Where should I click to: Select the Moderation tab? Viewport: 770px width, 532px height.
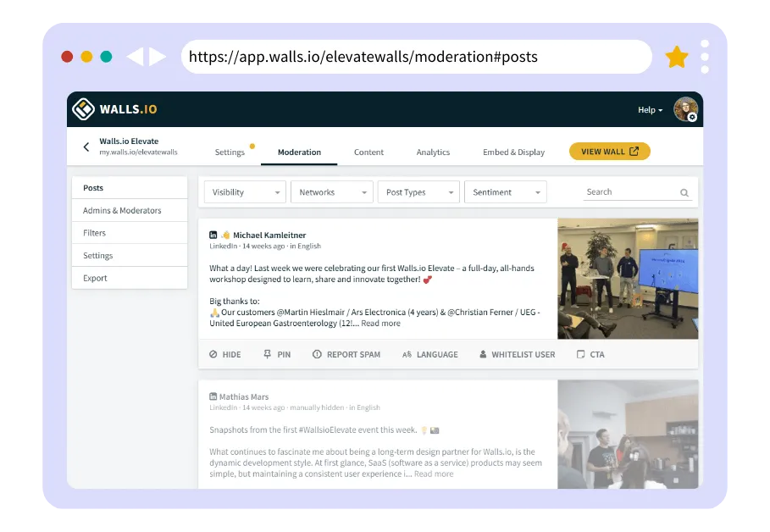pos(299,152)
